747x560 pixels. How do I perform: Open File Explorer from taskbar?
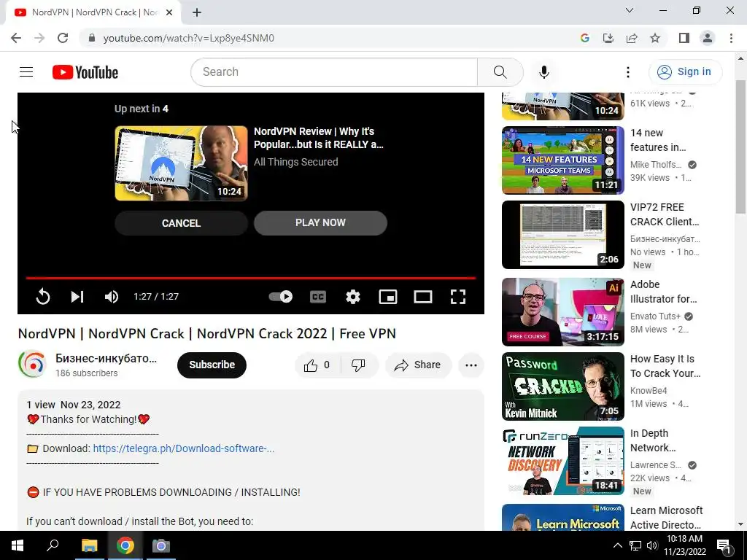point(89,545)
